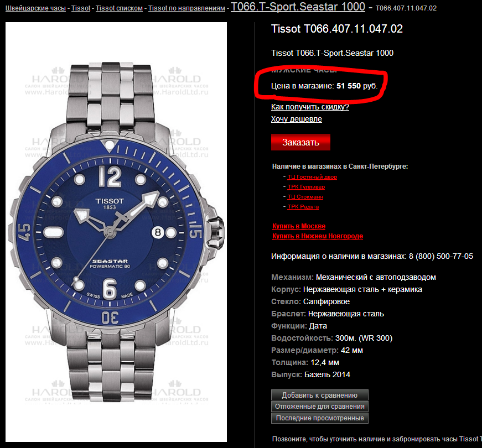Image resolution: width=482 pixels, height=448 pixels.
Task: Click the Tissot watch product image
Action: [x=116, y=232]
